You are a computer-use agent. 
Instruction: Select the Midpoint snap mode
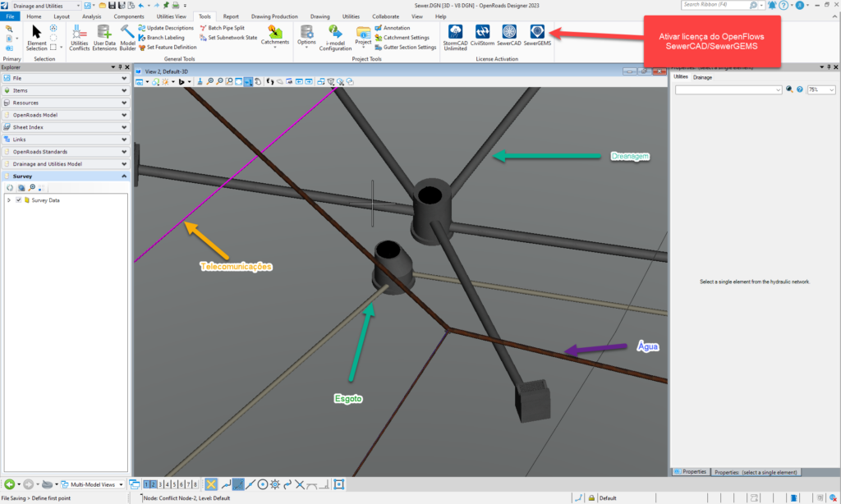250,484
